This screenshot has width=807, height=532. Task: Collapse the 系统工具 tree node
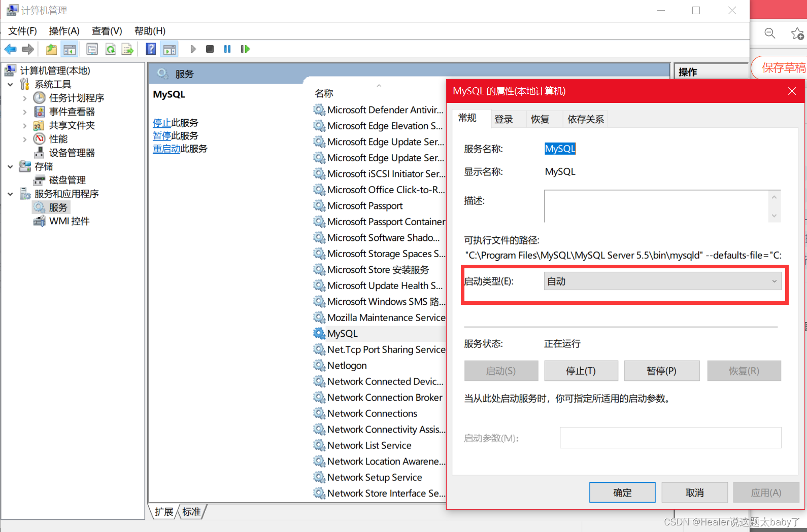click(10, 84)
